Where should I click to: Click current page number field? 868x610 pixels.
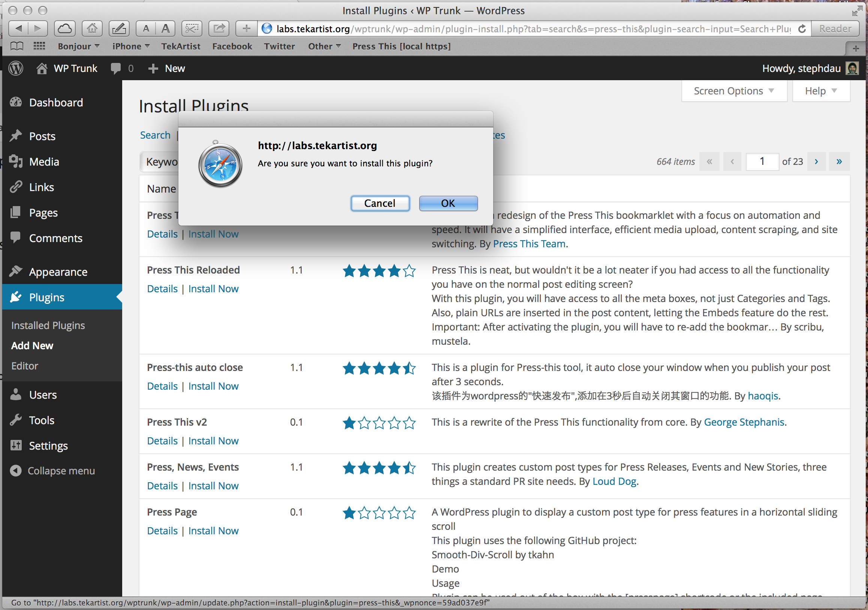point(762,162)
